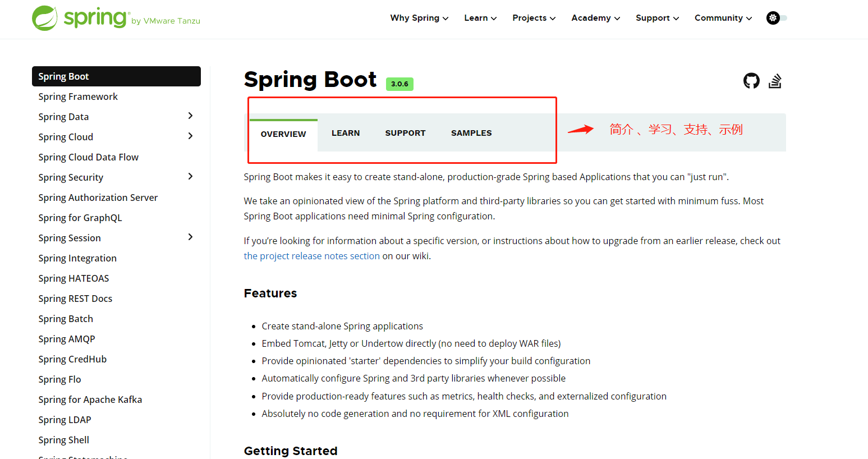This screenshot has height=459, width=868.
Task: Click the Features heading
Action: point(270,293)
